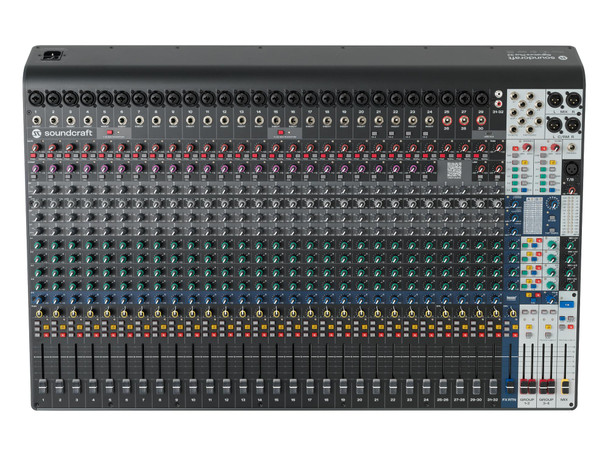Click the channel 1 fader cap

click(42, 386)
